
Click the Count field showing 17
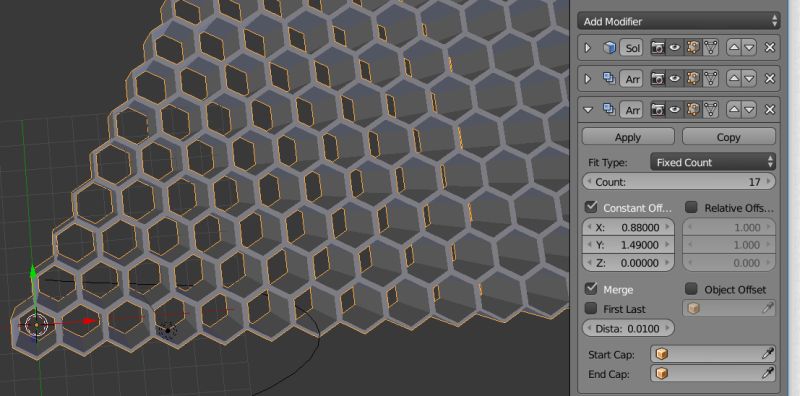pyautogui.click(x=679, y=182)
